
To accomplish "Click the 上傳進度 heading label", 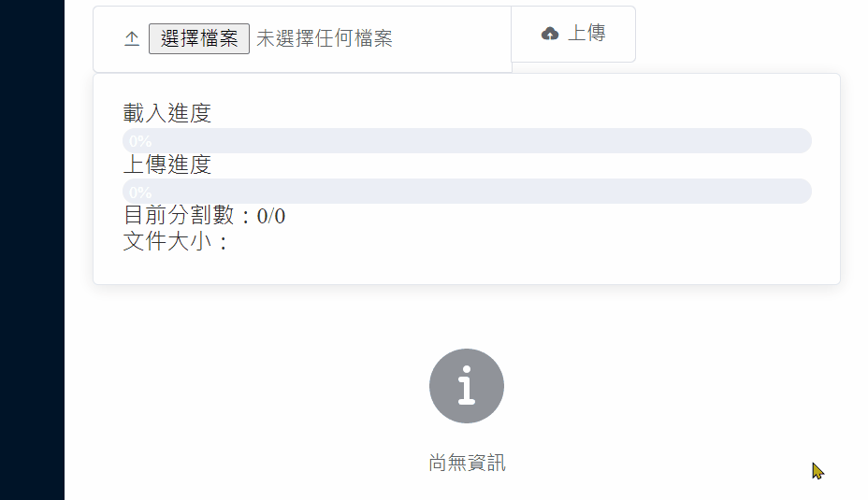I will pyautogui.click(x=167, y=164).
